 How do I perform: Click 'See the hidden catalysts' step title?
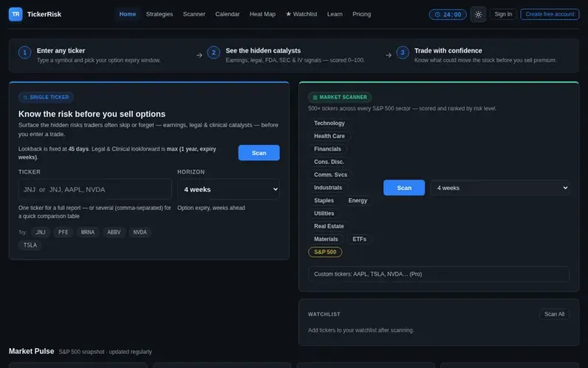(x=263, y=51)
